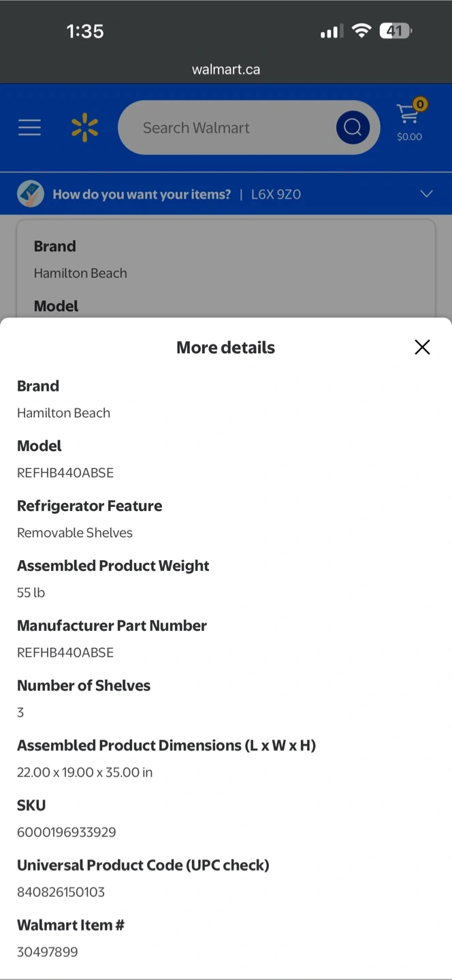The width and height of the screenshot is (452, 980).
Task: Tap the More details heading
Action: (226, 348)
